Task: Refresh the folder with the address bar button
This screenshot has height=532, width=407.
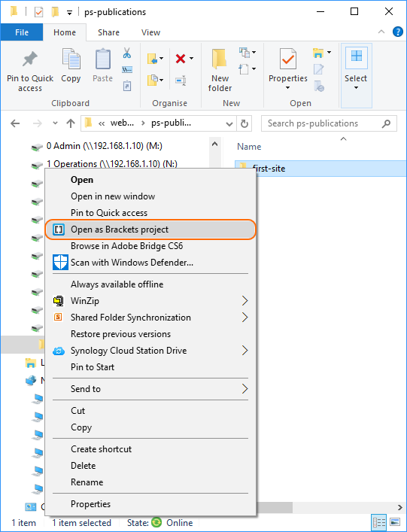Action: click(245, 123)
